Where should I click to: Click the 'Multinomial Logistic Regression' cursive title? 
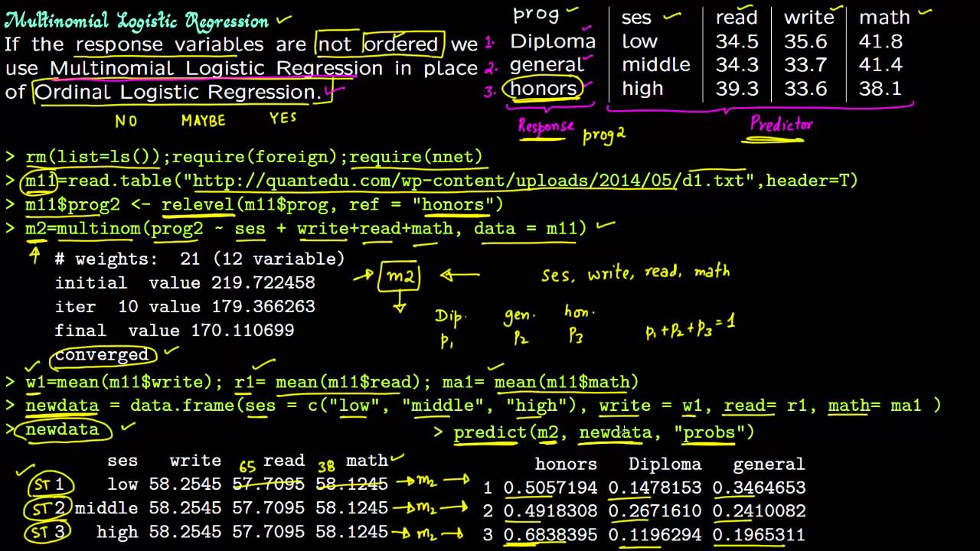click(x=136, y=21)
